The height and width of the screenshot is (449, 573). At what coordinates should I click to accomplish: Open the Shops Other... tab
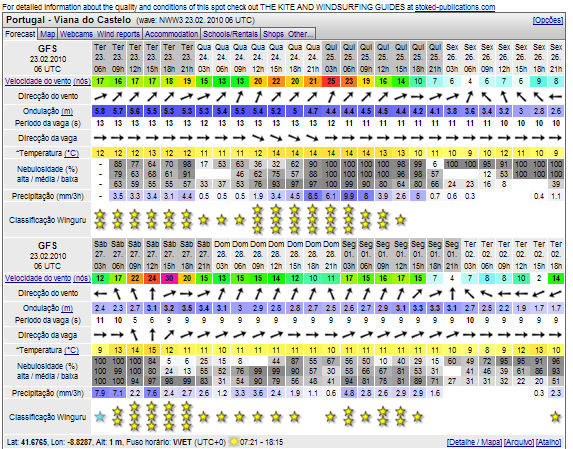coord(288,34)
